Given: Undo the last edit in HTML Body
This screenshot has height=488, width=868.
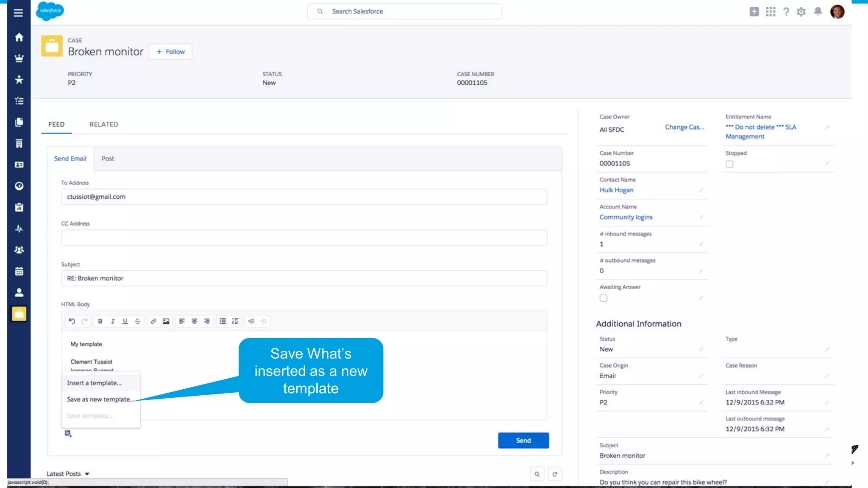Looking at the screenshot, I should [72, 321].
